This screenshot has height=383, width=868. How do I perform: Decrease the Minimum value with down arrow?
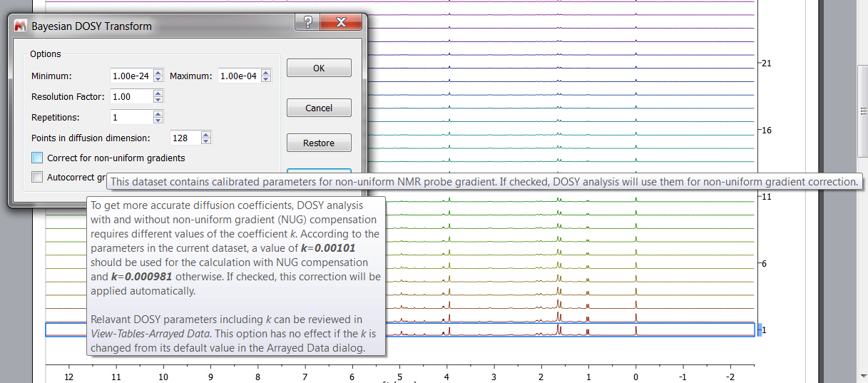point(158,79)
